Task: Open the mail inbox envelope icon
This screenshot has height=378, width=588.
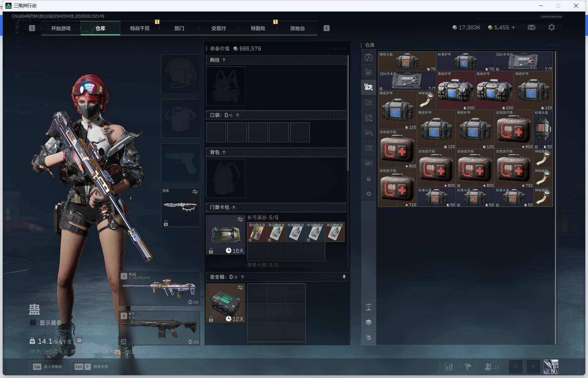Action: pos(531,28)
